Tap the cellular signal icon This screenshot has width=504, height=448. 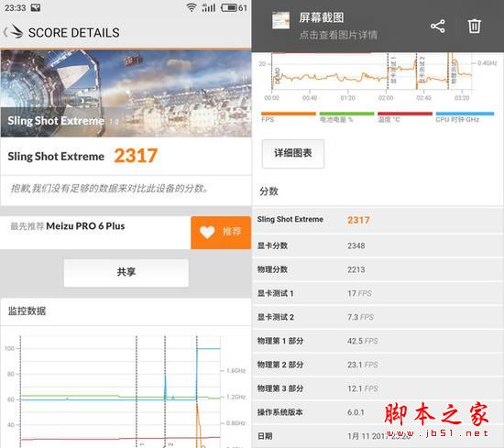click(x=209, y=7)
